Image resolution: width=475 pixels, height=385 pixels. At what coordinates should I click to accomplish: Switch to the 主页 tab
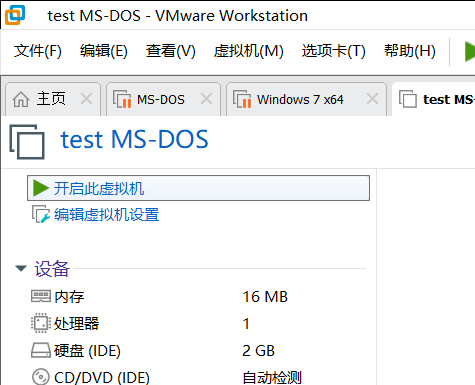tap(53, 99)
